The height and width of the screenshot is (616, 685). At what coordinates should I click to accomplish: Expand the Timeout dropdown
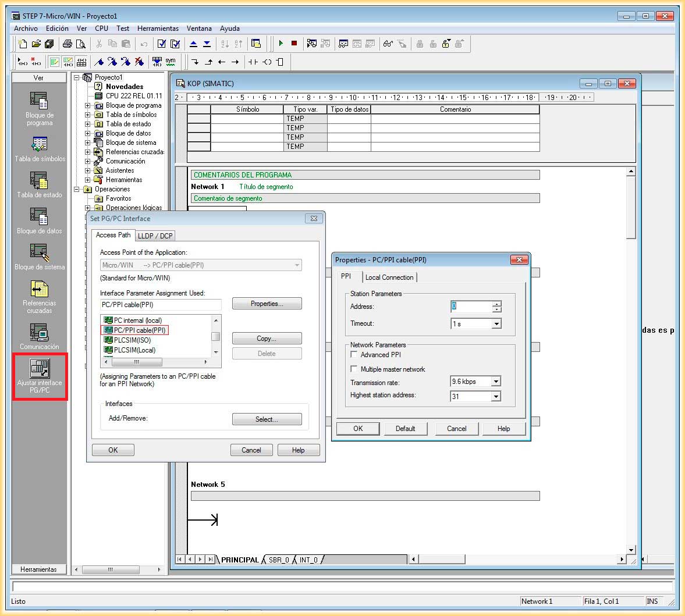coord(496,324)
